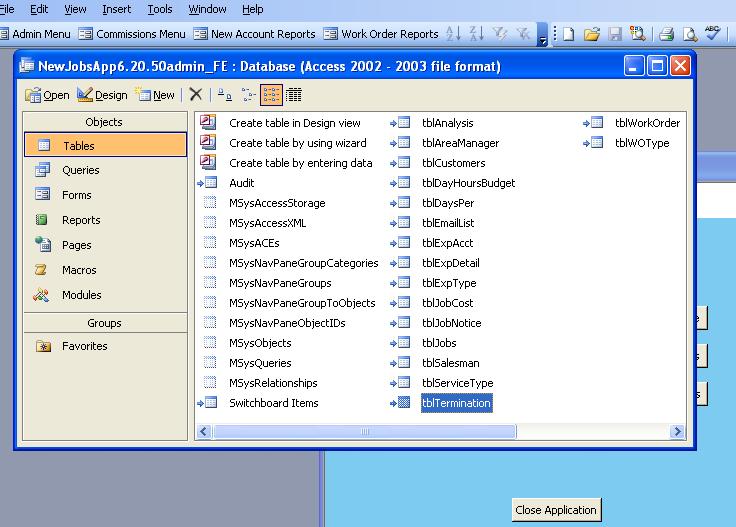
Task: Click the Objects group header
Action: click(x=105, y=122)
